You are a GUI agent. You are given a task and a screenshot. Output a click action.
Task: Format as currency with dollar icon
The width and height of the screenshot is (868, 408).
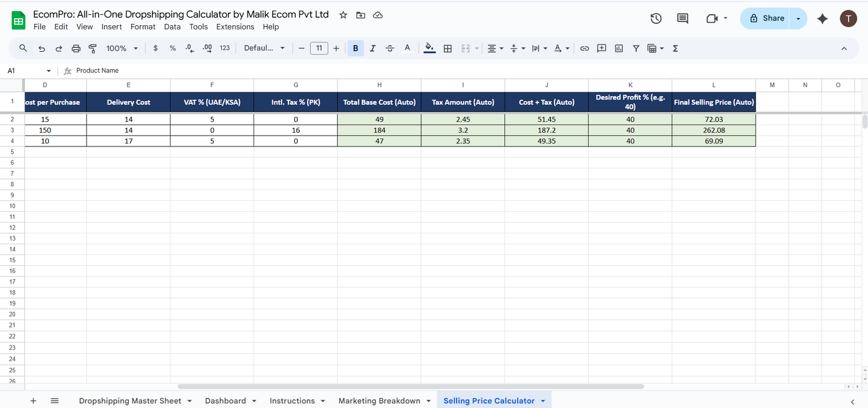[x=156, y=48]
